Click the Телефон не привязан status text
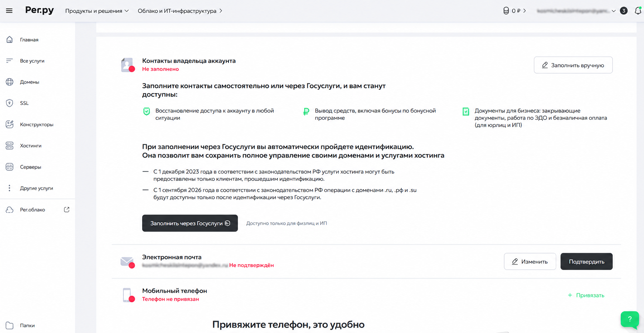This screenshot has width=644, height=333. 171,299
